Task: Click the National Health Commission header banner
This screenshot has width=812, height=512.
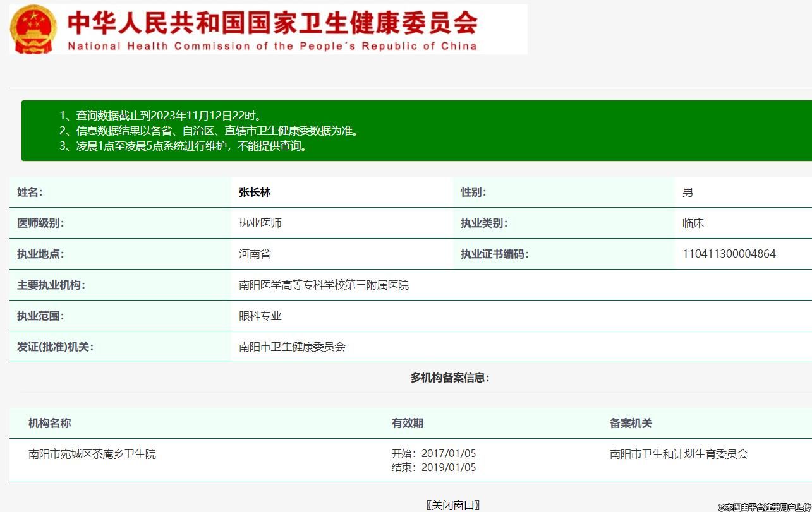Action: coord(272,29)
